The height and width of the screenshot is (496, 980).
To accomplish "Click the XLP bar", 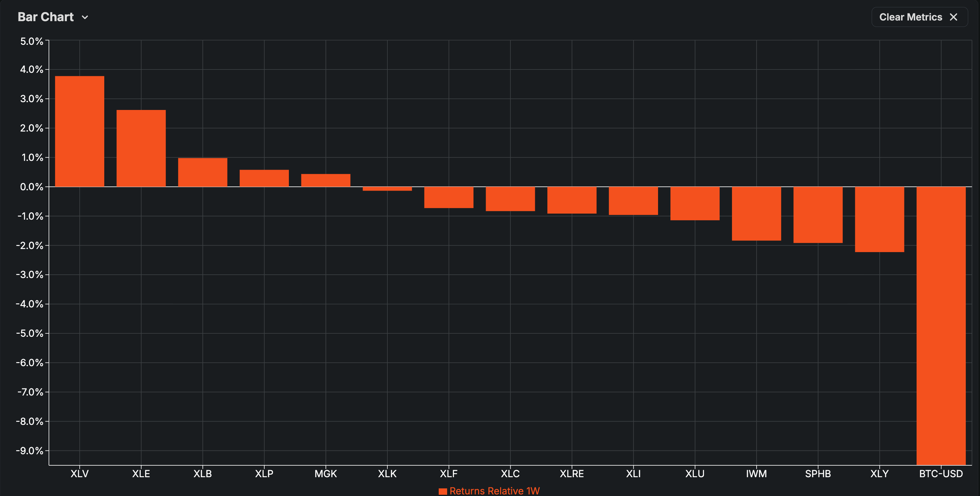I will (264, 178).
